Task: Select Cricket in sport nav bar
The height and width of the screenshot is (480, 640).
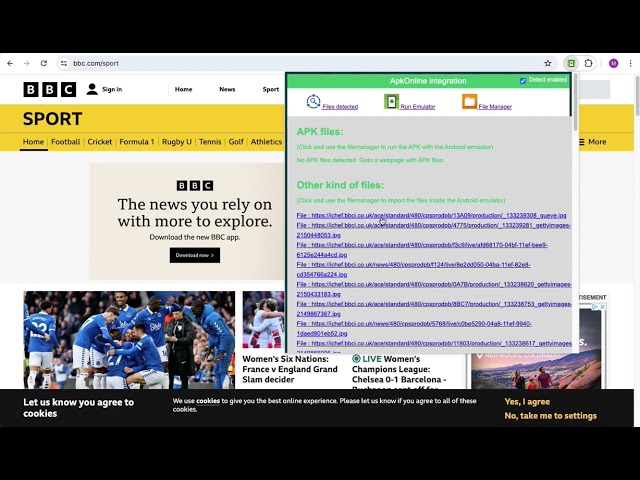Action: point(100,142)
